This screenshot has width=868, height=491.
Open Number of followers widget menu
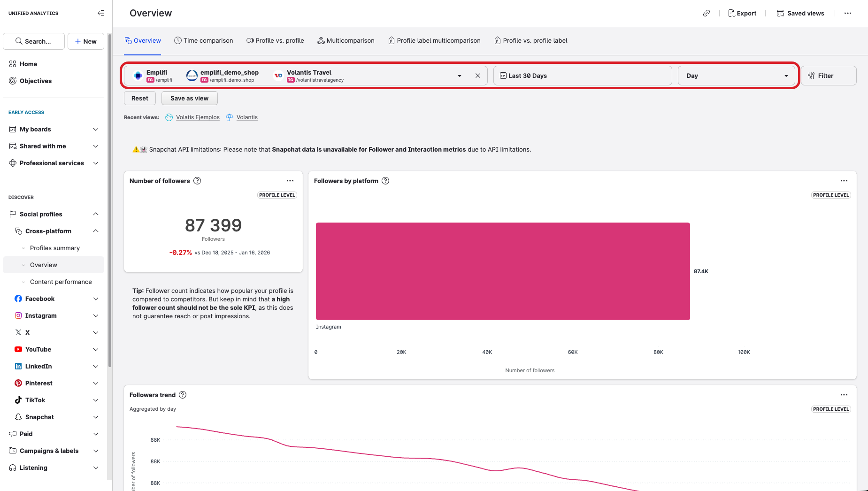click(x=290, y=181)
